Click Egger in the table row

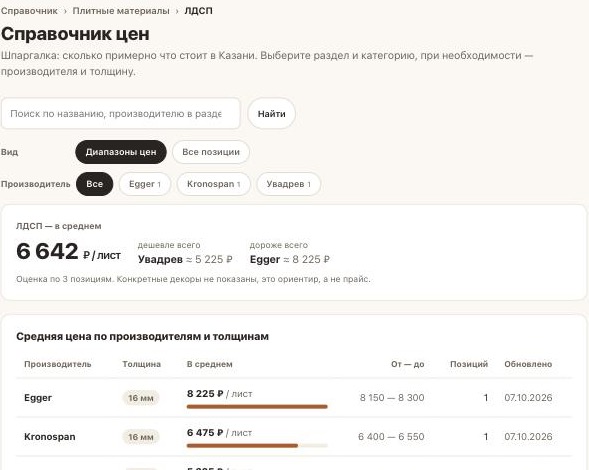(x=38, y=398)
